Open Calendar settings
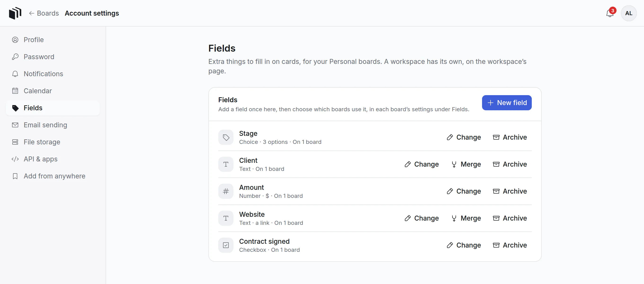Screen dimensions: 644x284 pos(53,91)
